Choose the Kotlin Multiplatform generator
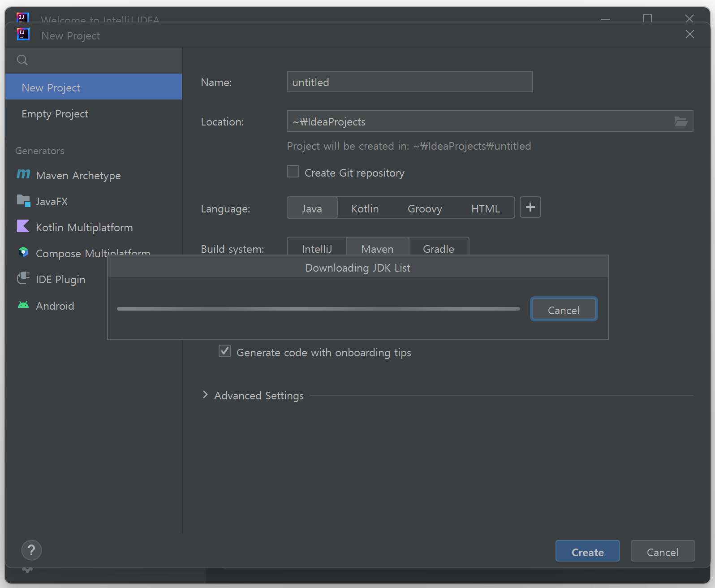The height and width of the screenshot is (588, 715). [x=94, y=227]
